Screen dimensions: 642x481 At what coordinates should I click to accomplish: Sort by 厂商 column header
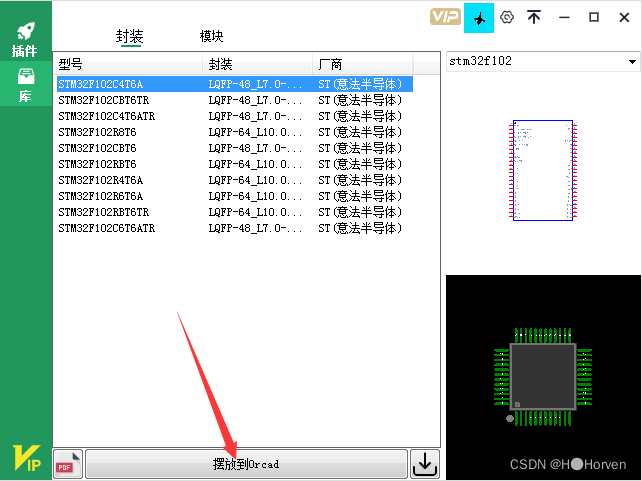click(x=363, y=64)
